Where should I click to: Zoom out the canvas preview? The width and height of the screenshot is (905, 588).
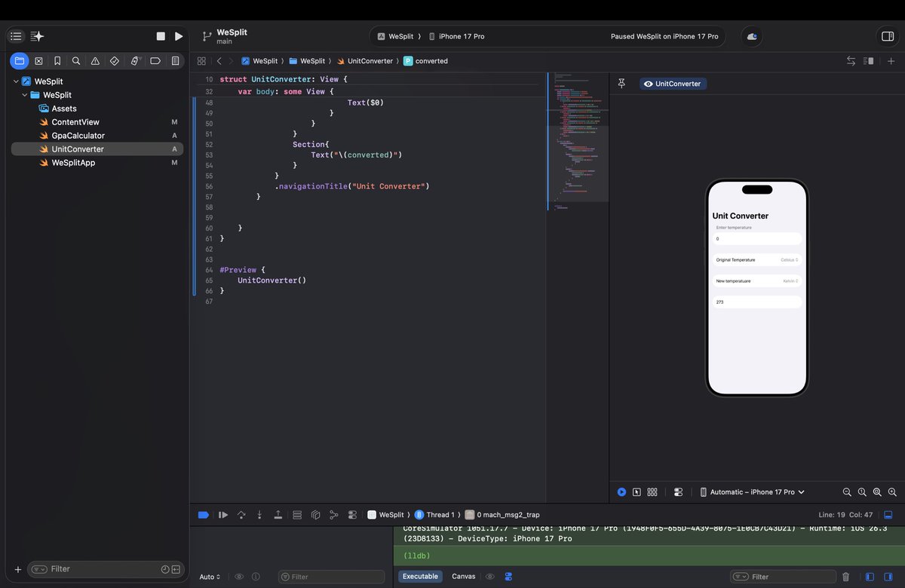[847, 492]
